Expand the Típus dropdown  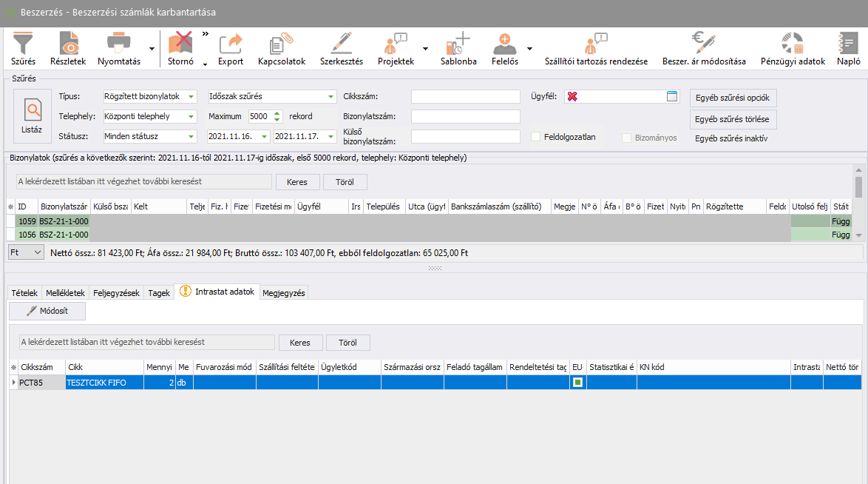pyautogui.click(x=191, y=97)
